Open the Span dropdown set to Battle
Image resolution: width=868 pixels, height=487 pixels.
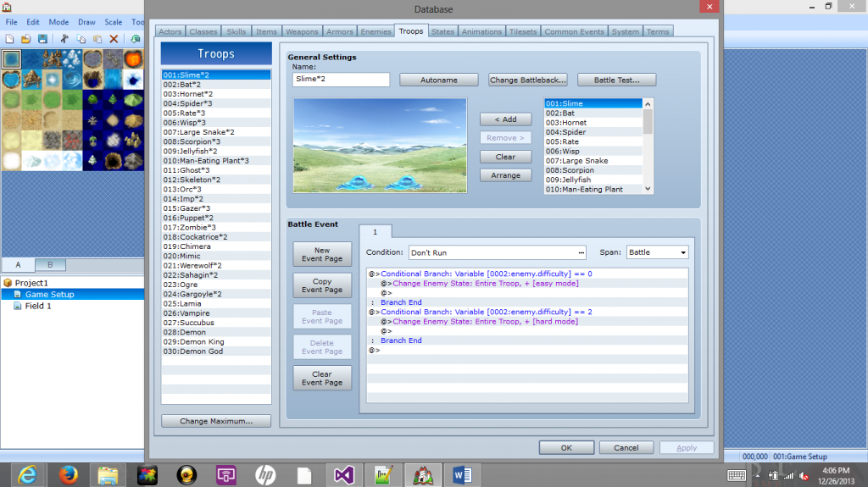pos(658,252)
